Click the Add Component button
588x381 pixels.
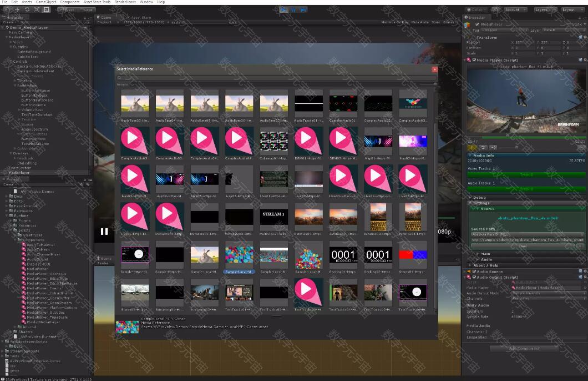(524, 348)
